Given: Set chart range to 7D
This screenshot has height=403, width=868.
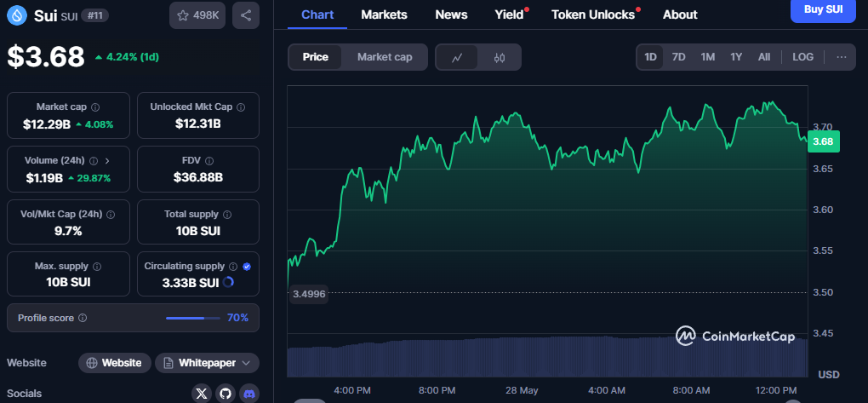Looking at the screenshot, I should point(679,57).
